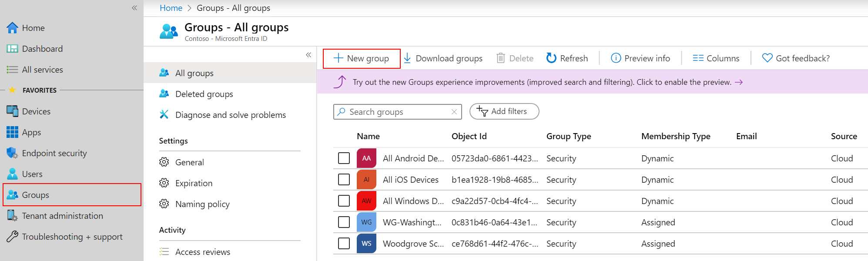Click Got feedback?

point(796,58)
